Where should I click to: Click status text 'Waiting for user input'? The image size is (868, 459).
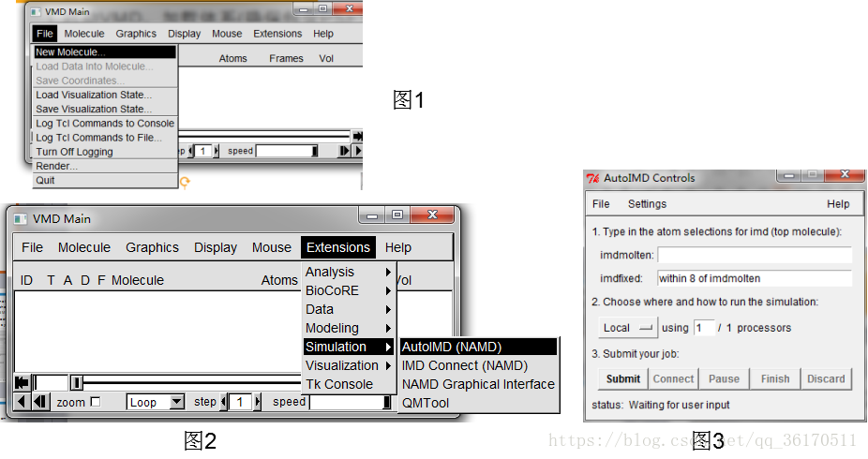point(679,405)
